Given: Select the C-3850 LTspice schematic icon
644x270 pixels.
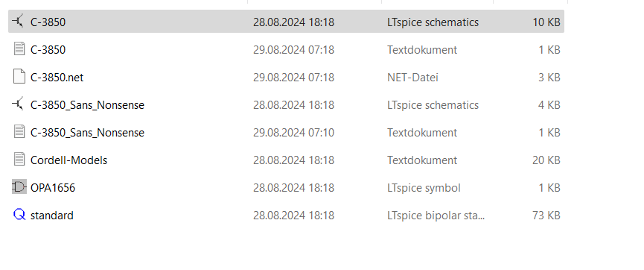Looking at the screenshot, I should [x=18, y=22].
